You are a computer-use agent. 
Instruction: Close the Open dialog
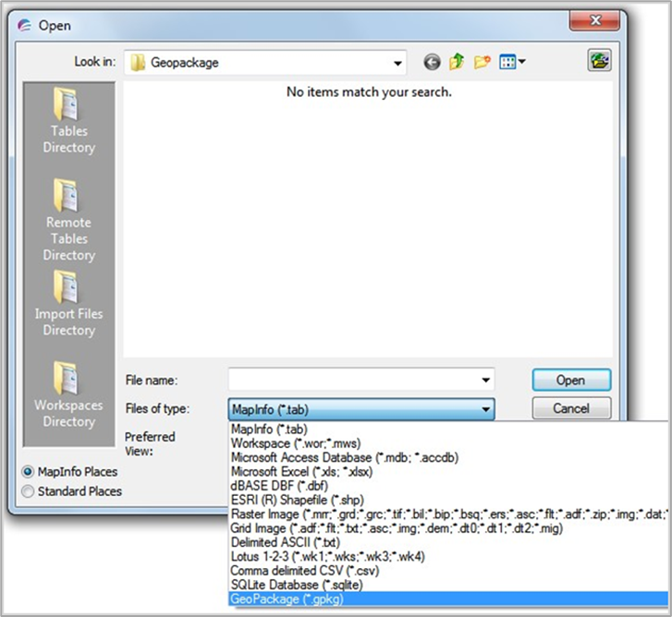594,20
